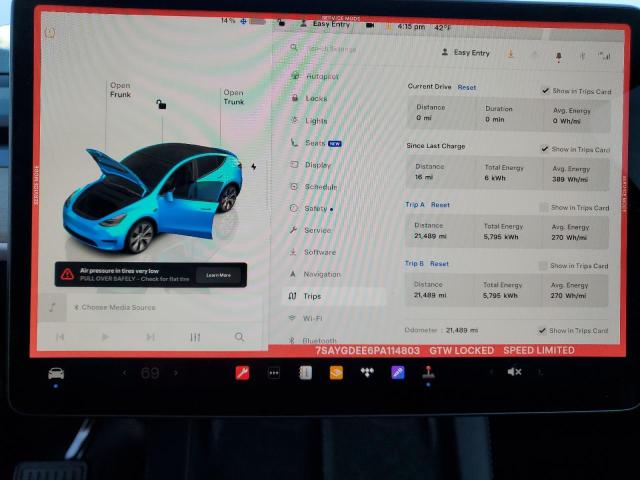Open the media equalizer settings
Screen dimensions: 640x480
coord(195,337)
